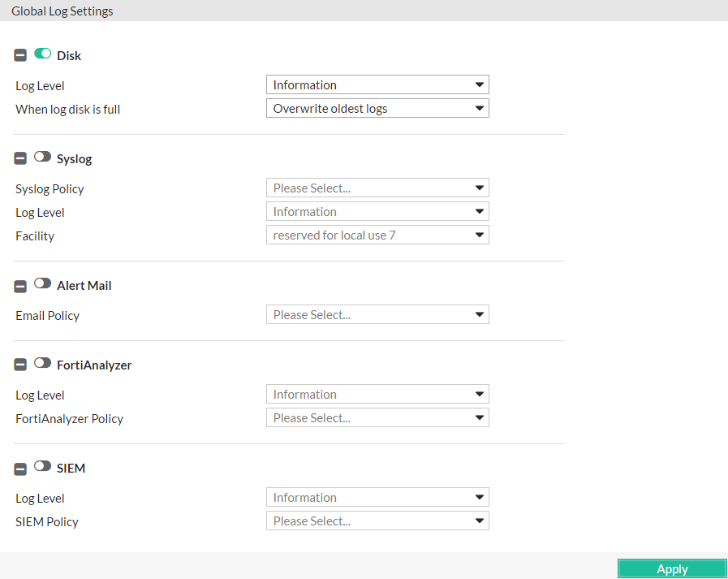Turn on the SIEM toggle

(43, 465)
